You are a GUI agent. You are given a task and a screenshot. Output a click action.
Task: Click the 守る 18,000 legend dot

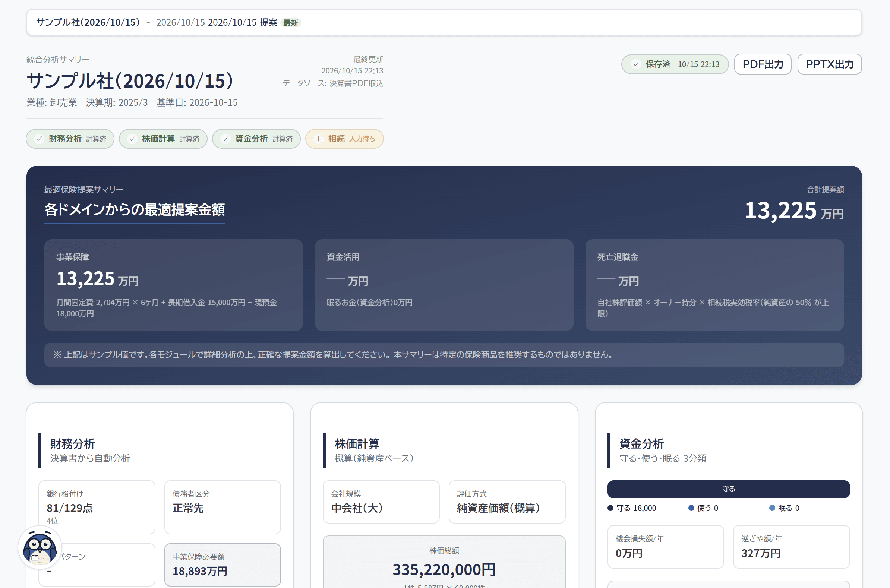pyautogui.click(x=610, y=508)
